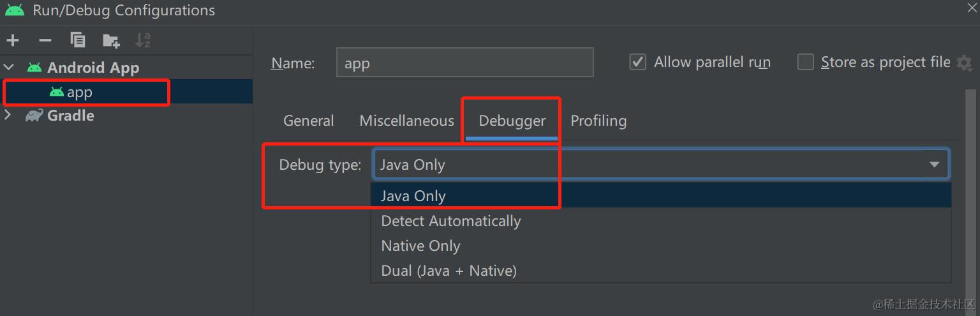This screenshot has height=316, width=980.
Task: Click the Add New Configuration plus icon
Action: pos(13,41)
